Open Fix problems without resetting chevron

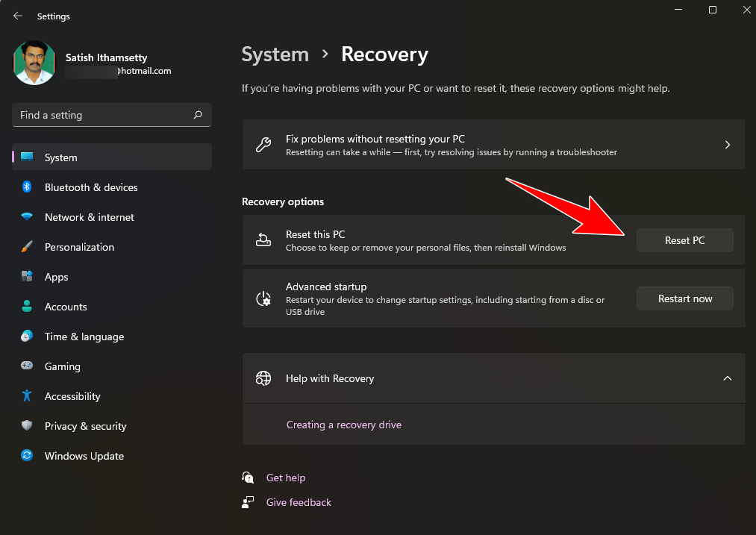pyautogui.click(x=728, y=145)
